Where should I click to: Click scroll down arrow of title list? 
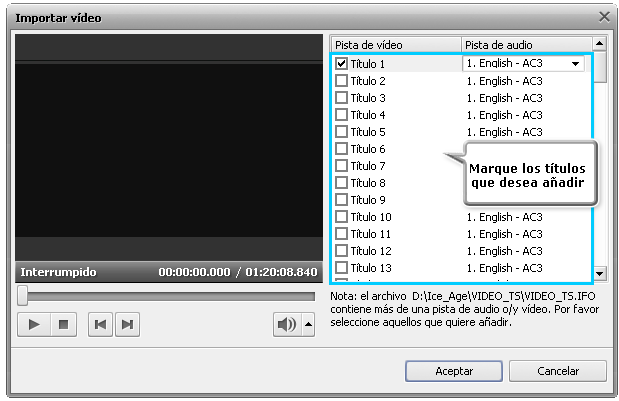(x=600, y=274)
